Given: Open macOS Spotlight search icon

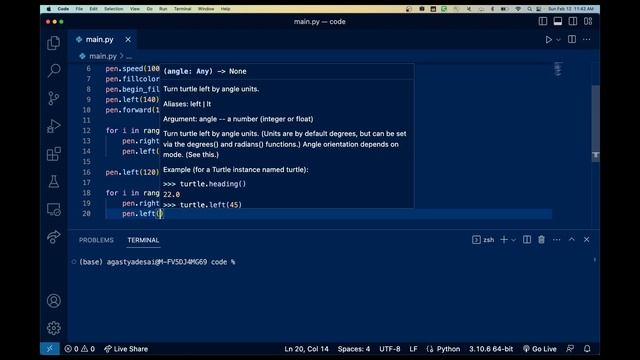Looking at the screenshot, I should pyautogui.click(x=529, y=9).
